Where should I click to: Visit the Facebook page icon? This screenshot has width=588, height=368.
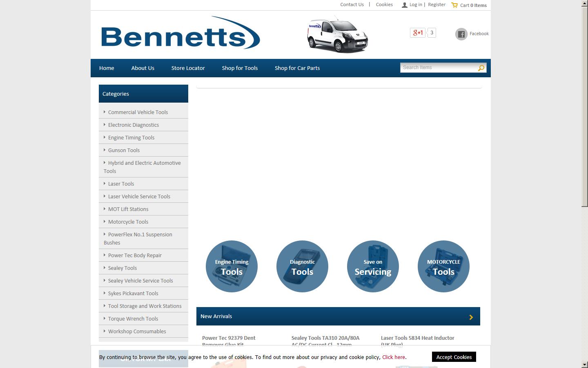click(461, 34)
